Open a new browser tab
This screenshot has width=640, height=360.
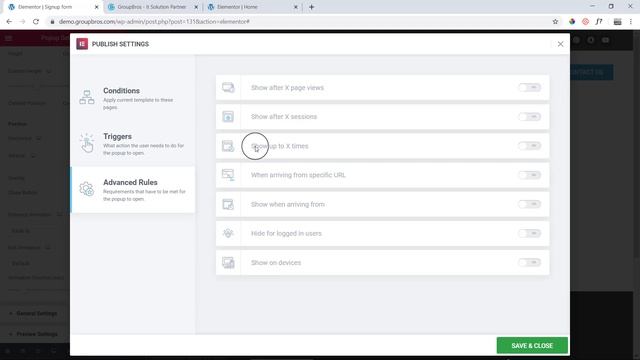click(311, 7)
